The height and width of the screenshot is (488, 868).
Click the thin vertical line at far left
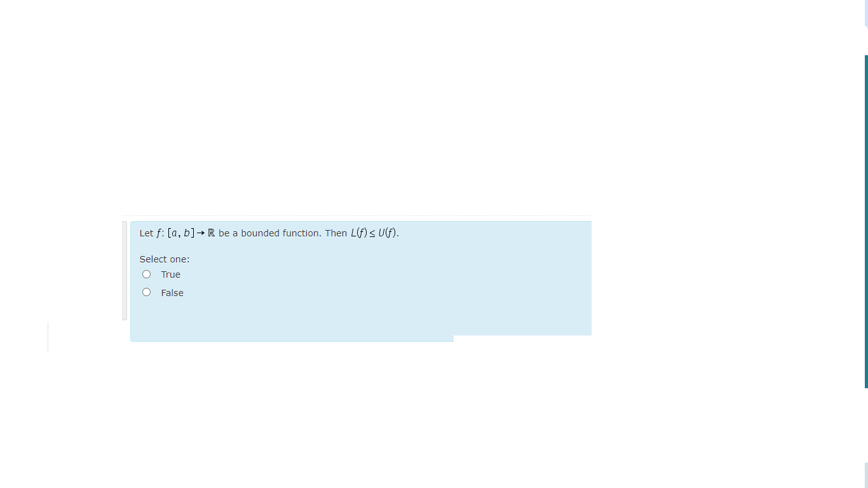pyautogui.click(x=48, y=337)
